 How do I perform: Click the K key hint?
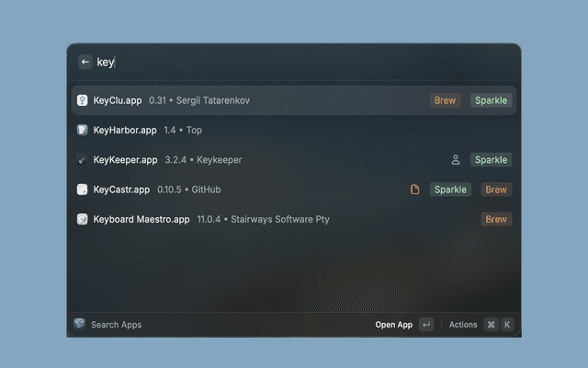(507, 325)
